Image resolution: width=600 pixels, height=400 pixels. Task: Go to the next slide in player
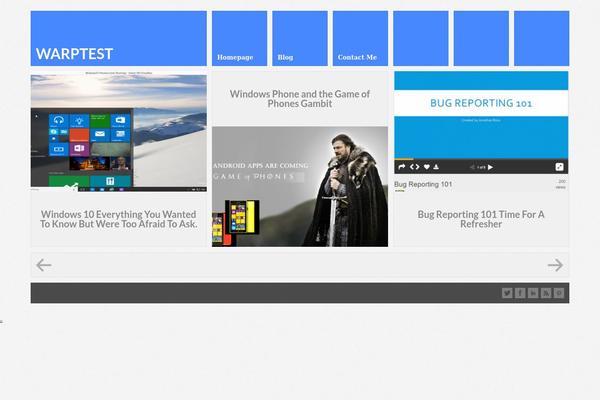coord(490,167)
